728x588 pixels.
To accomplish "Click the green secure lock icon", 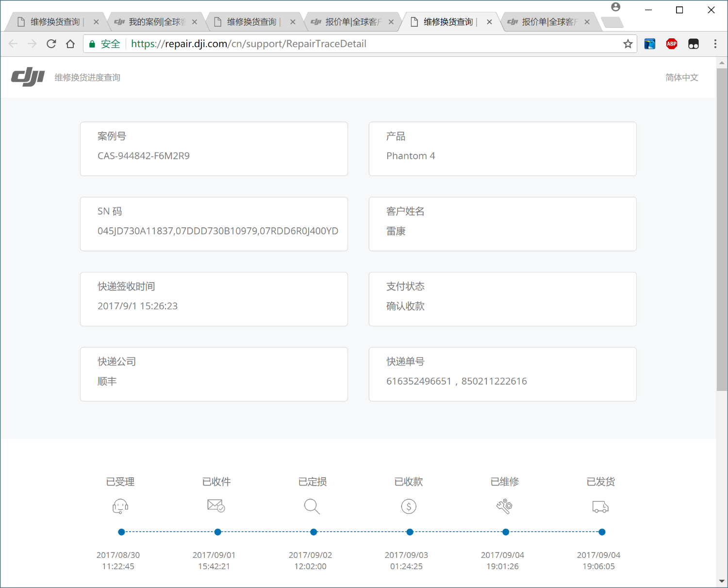I will click(x=92, y=44).
